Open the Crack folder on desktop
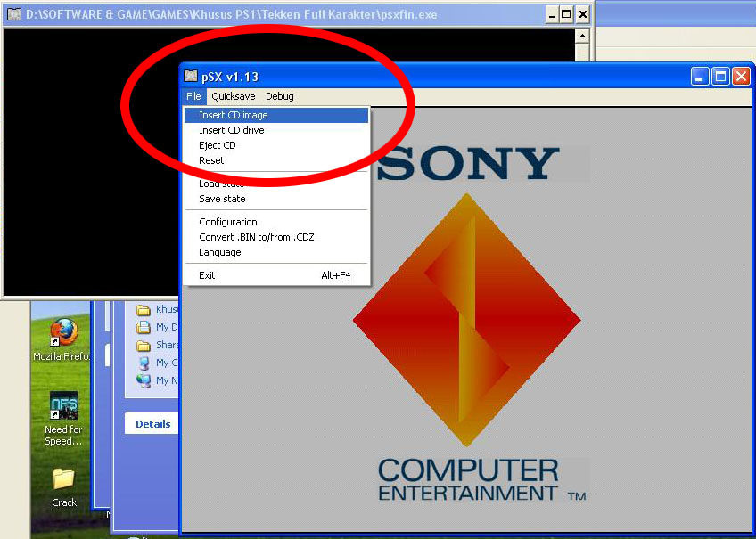 (x=63, y=487)
